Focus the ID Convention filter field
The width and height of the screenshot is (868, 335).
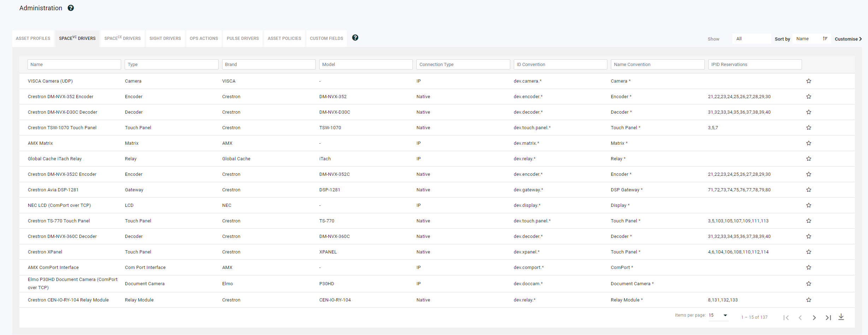pyautogui.click(x=560, y=64)
